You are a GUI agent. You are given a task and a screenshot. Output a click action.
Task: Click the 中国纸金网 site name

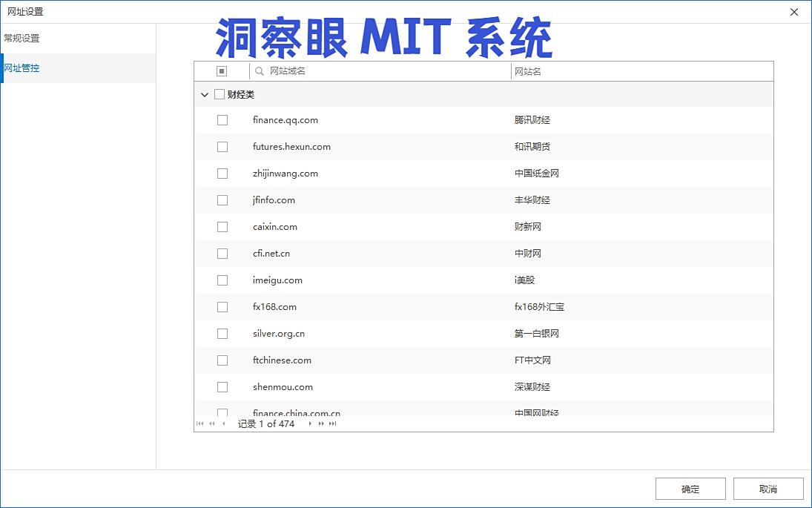point(536,174)
